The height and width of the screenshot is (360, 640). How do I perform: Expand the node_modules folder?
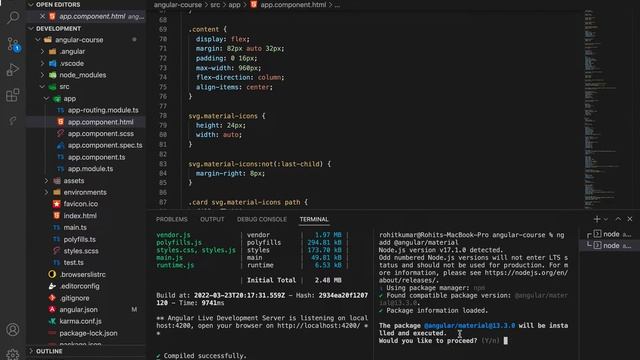click(42, 75)
